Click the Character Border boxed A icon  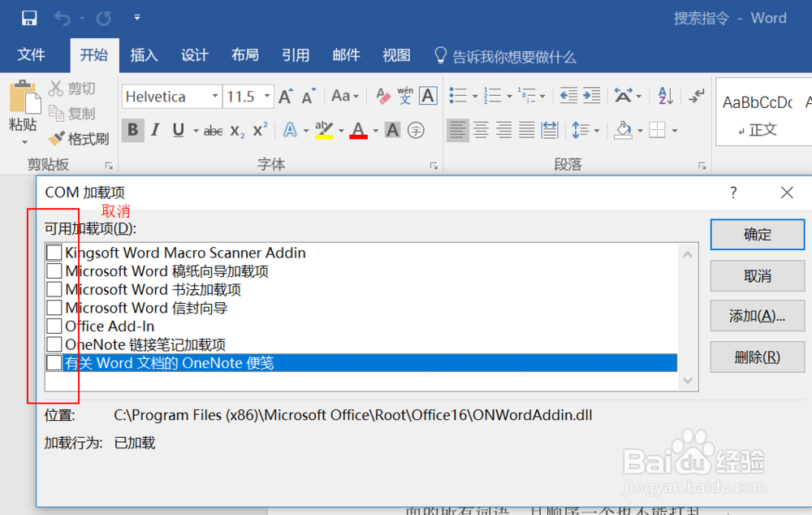click(x=428, y=96)
